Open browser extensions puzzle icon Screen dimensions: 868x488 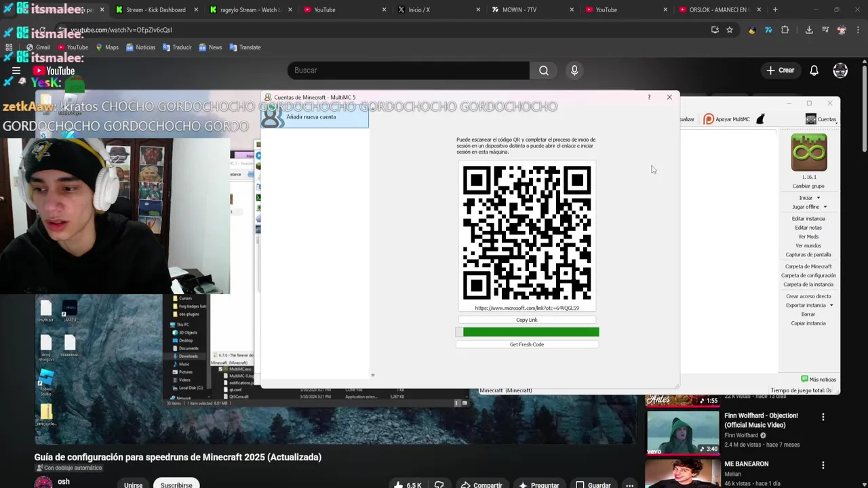coord(785,30)
